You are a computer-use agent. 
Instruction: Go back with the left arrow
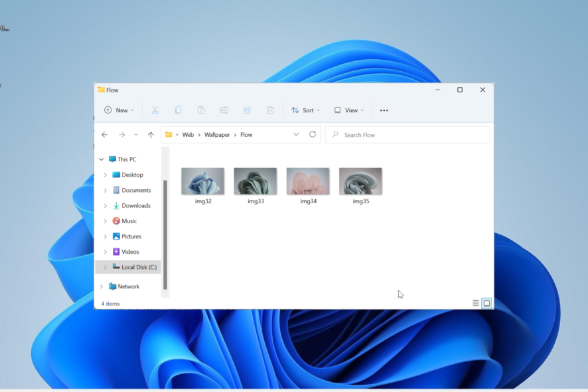pyautogui.click(x=105, y=135)
